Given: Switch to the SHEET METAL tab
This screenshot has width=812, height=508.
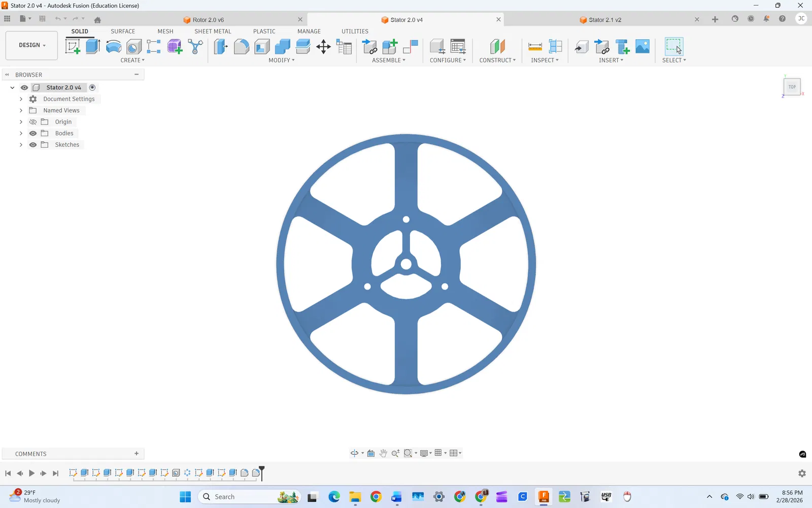Looking at the screenshot, I should pos(213,31).
